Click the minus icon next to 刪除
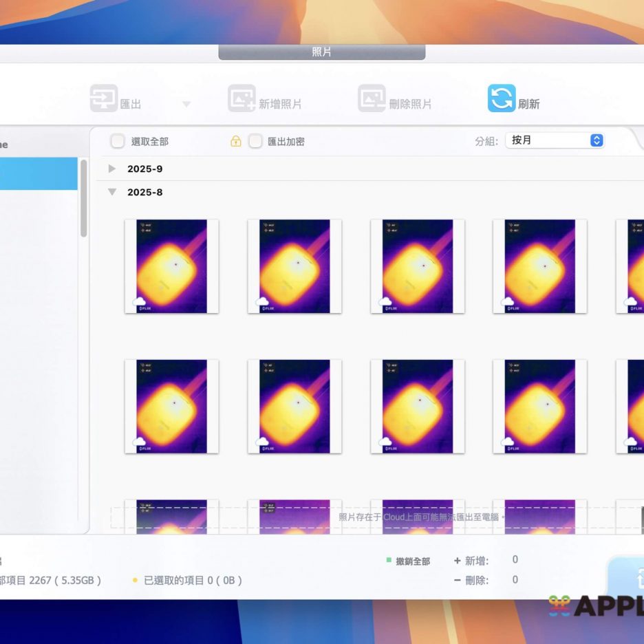The height and width of the screenshot is (644, 644). tap(458, 580)
